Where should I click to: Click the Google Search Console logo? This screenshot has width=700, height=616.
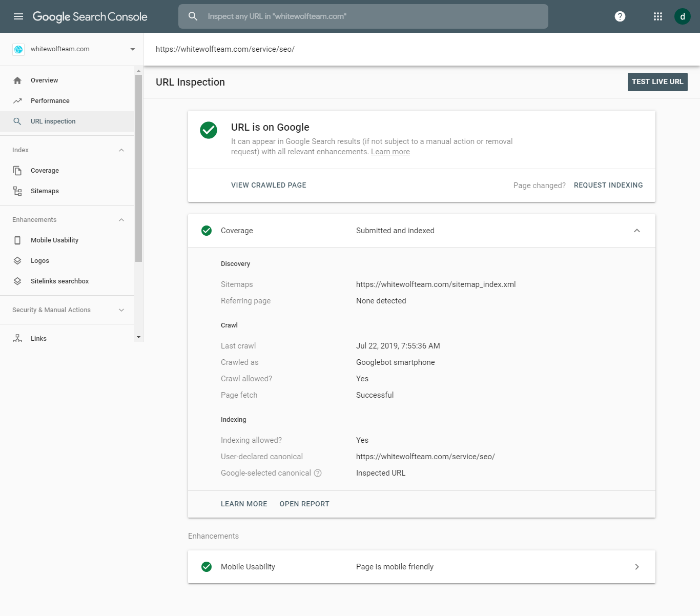tap(90, 16)
